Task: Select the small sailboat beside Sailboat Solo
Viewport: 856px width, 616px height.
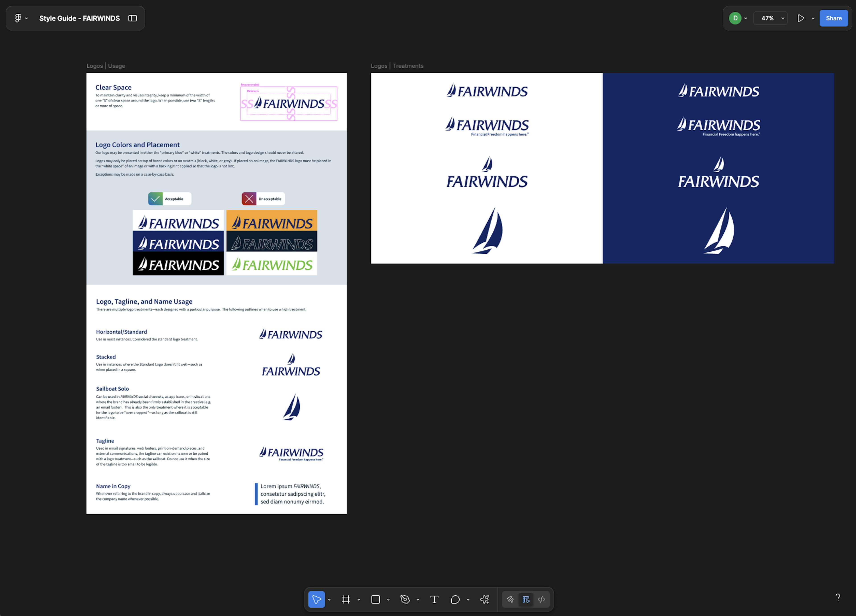Action: tap(292, 407)
